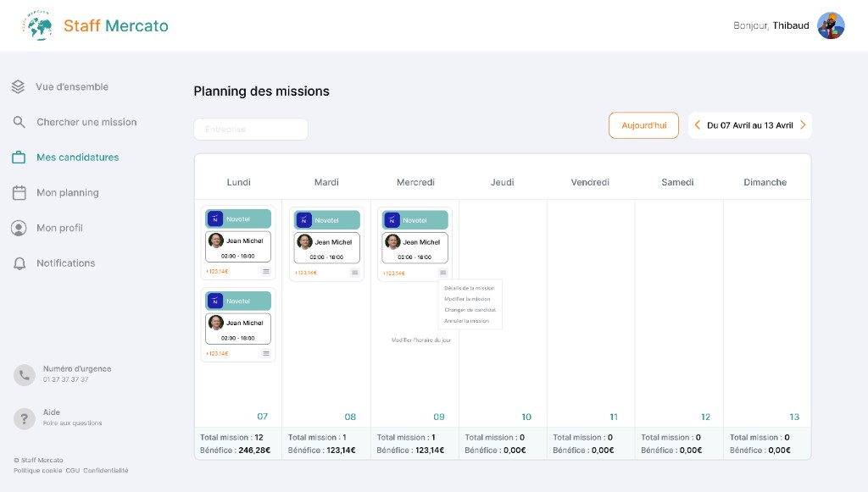
Task: Click the Du 07 Avril au 13 Avril range
Action: pos(750,125)
